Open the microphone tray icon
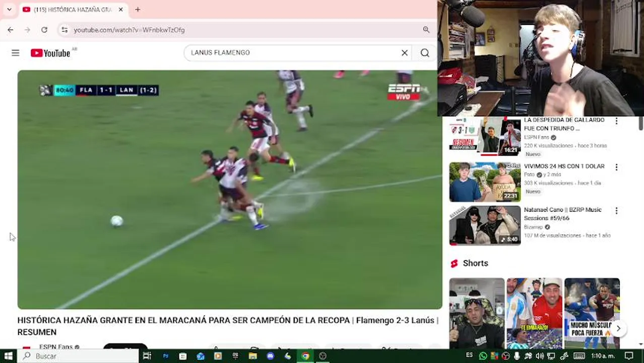644x363 pixels. (x=517, y=356)
